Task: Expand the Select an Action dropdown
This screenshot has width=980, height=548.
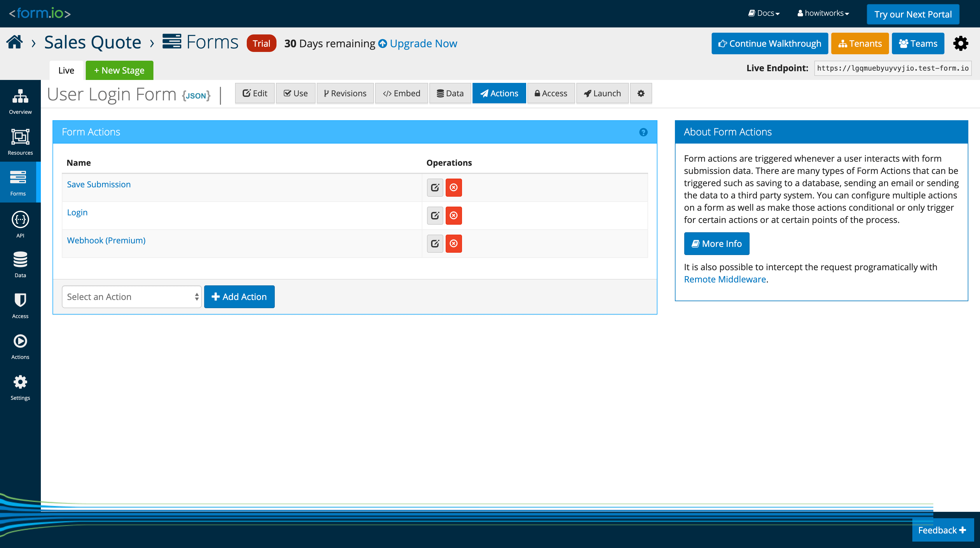Action: tap(131, 297)
